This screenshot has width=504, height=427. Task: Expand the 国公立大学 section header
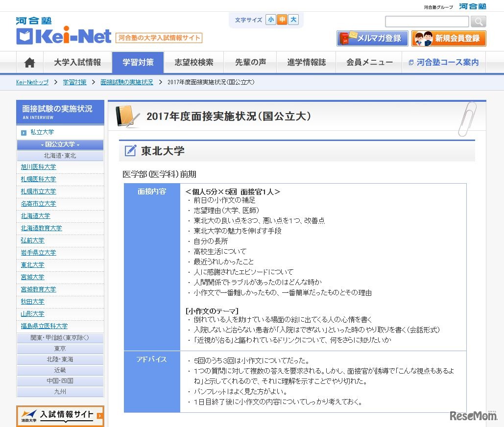pyautogui.click(x=60, y=144)
